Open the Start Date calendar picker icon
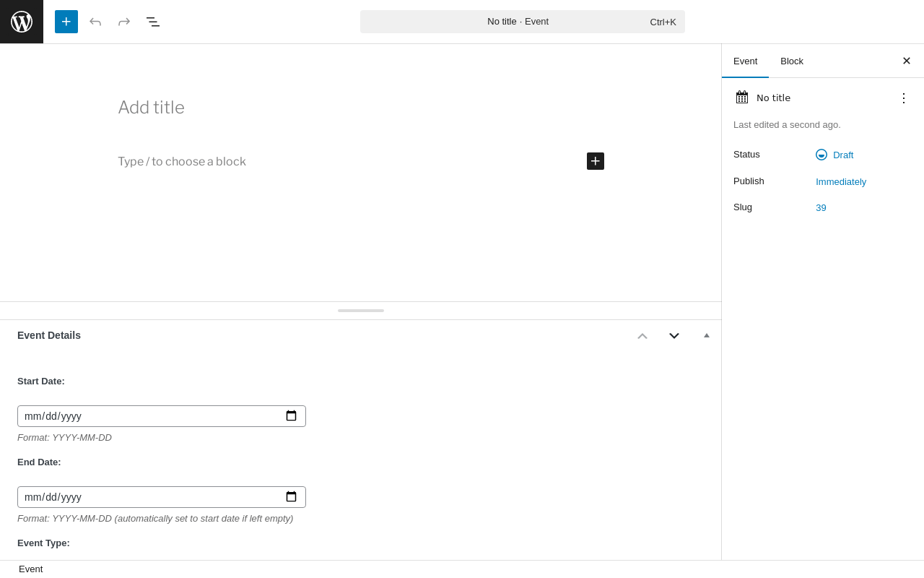Image resolution: width=924 pixels, height=578 pixels. pos(291,416)
